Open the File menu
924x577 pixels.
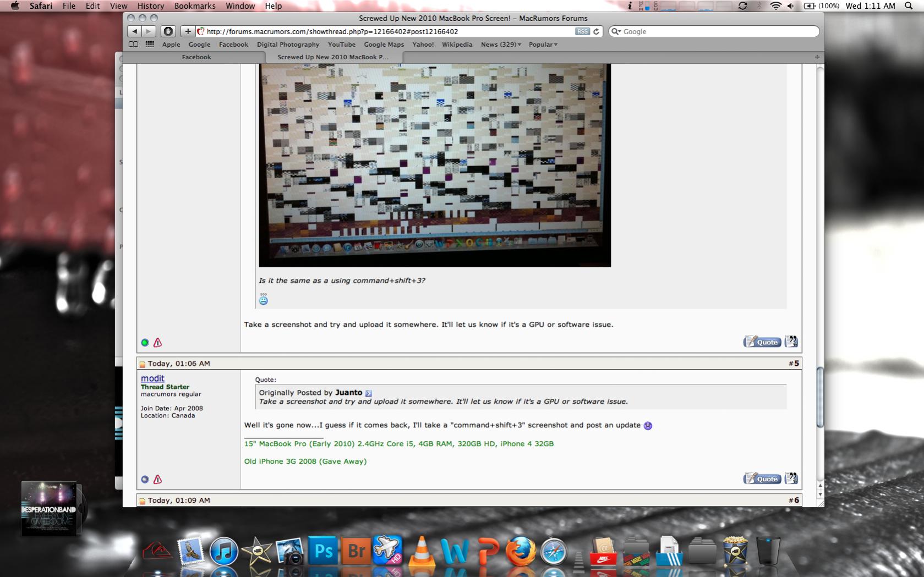(69, 6)
